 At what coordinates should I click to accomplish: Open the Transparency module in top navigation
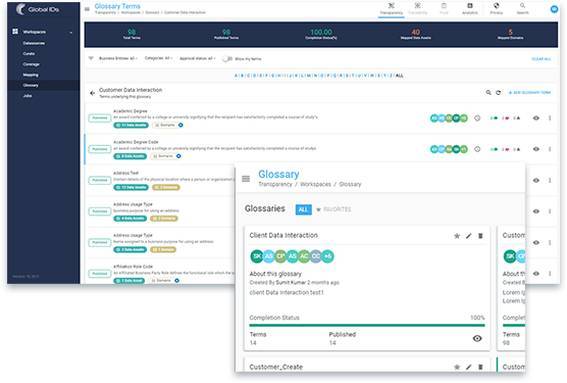coord(391,9)
